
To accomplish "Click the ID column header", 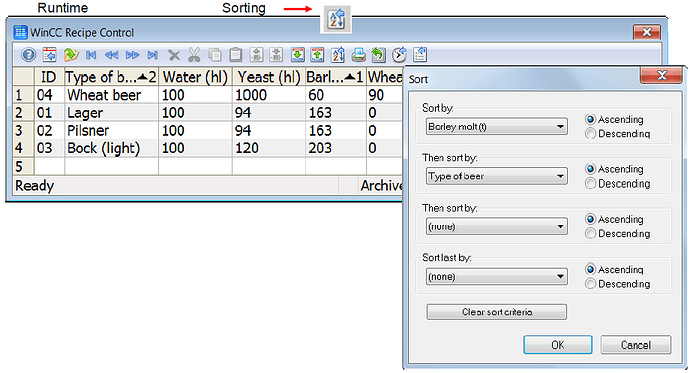I will click(49, 77).
